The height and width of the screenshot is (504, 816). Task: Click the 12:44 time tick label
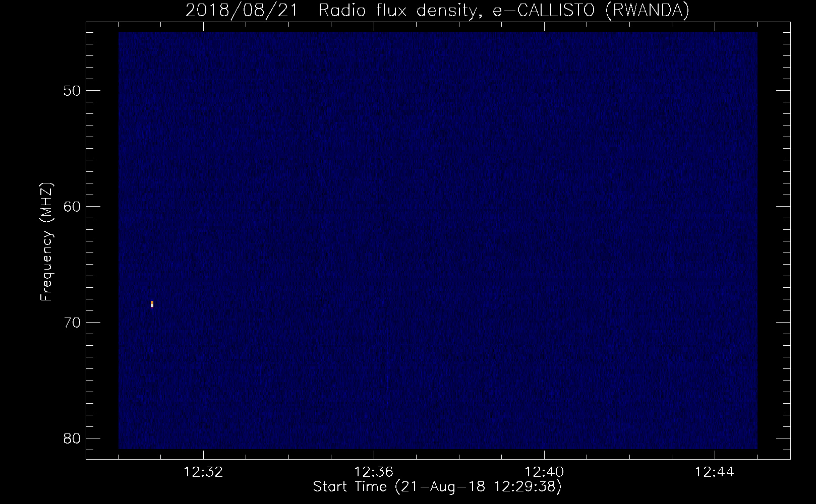coord(715,472)
